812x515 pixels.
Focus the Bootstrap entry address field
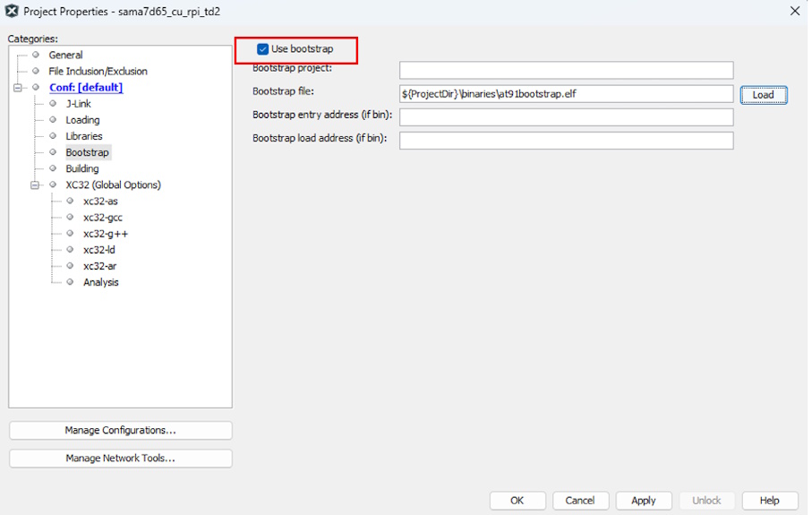[566, 117]
